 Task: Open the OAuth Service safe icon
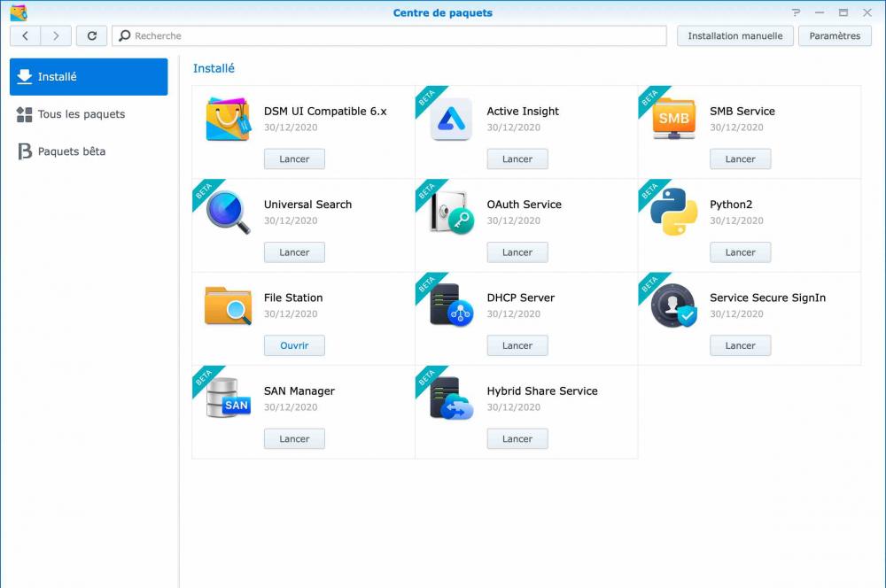pos(451,213)
